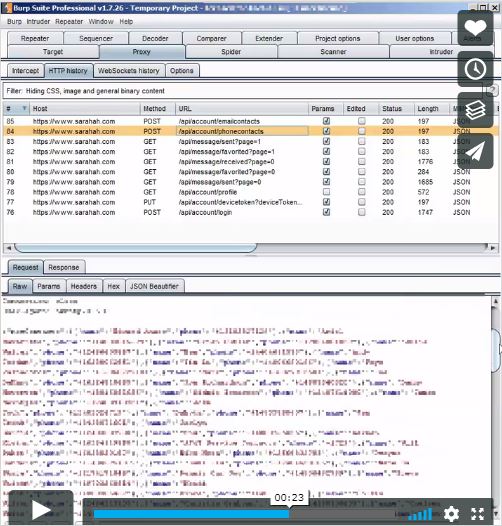This screenshot has width=502, height=526.
Task: Click the watch later clock icon
Action: click(475, 69)
